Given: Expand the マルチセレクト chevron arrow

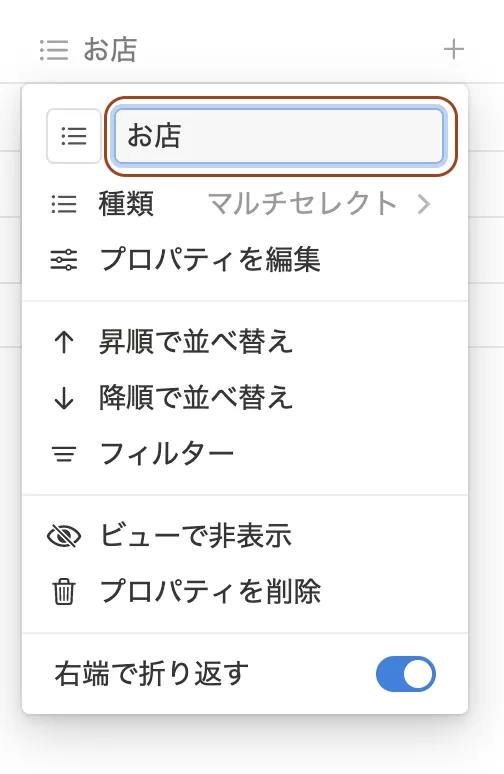Looking at the screenshot, I should pyautogui.click(x=424, y=204).
